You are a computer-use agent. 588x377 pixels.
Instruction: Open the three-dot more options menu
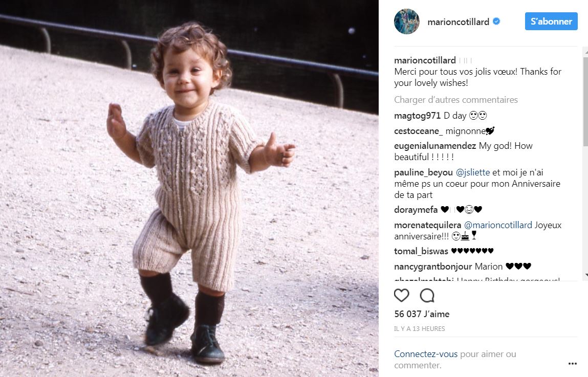pos(572,364)
